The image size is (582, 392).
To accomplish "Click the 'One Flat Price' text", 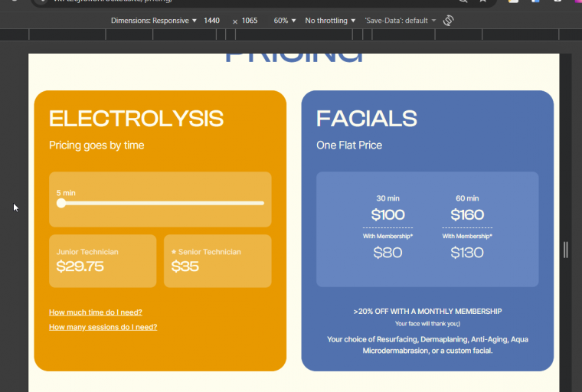I will coord(349,145).
